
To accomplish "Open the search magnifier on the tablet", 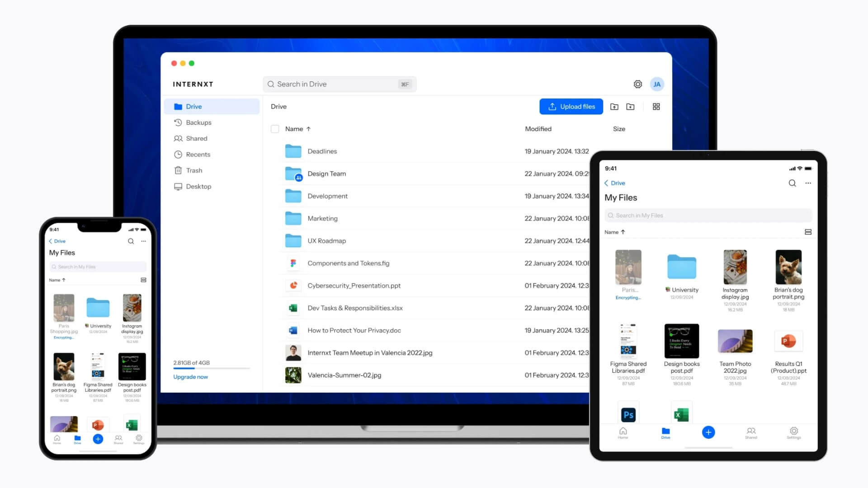I will 793,183.
